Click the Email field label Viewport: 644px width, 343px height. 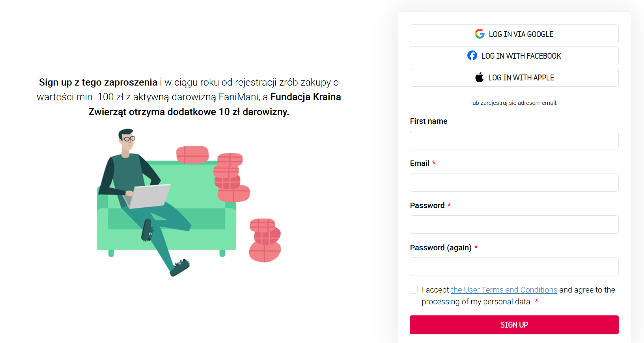(420, 164)
